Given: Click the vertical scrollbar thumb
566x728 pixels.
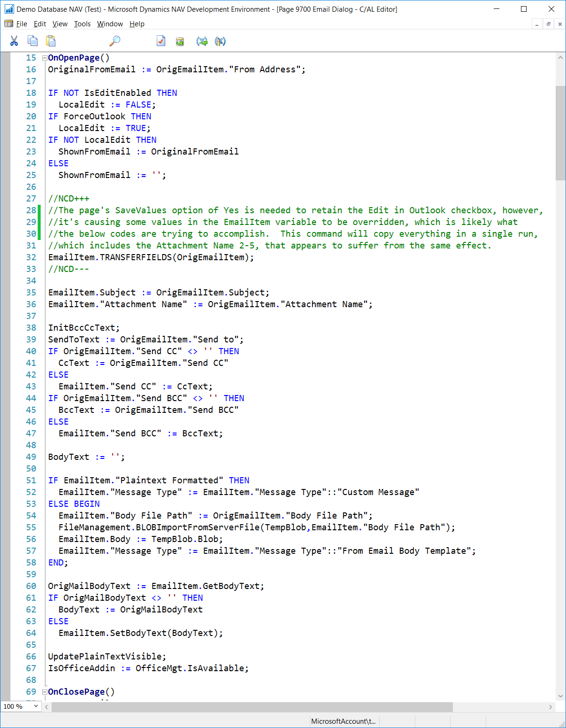Looking at the screenshot, I should [560, 132].
